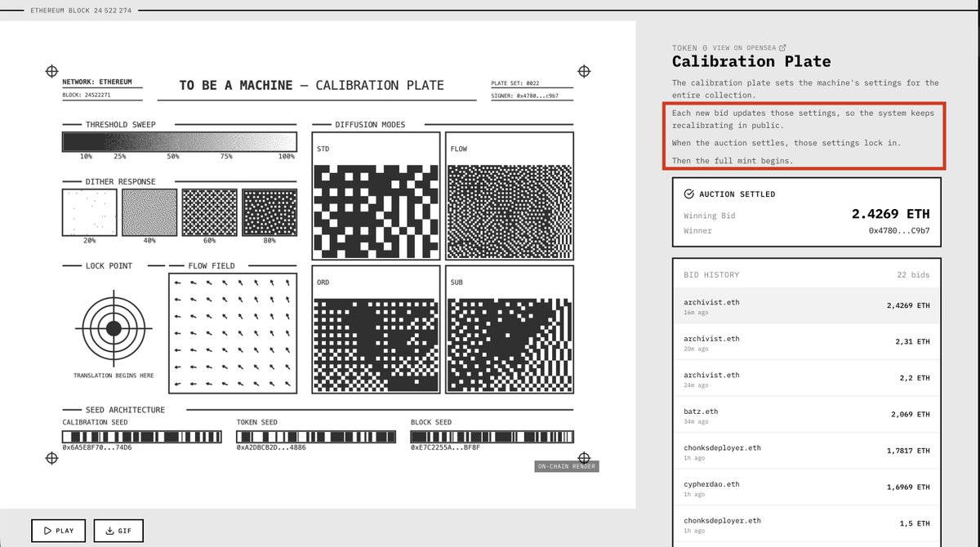Click the SUB diffusion mode thumbnail
The image size is (980, 547).
pyautogui.click(x=510, y=331)
